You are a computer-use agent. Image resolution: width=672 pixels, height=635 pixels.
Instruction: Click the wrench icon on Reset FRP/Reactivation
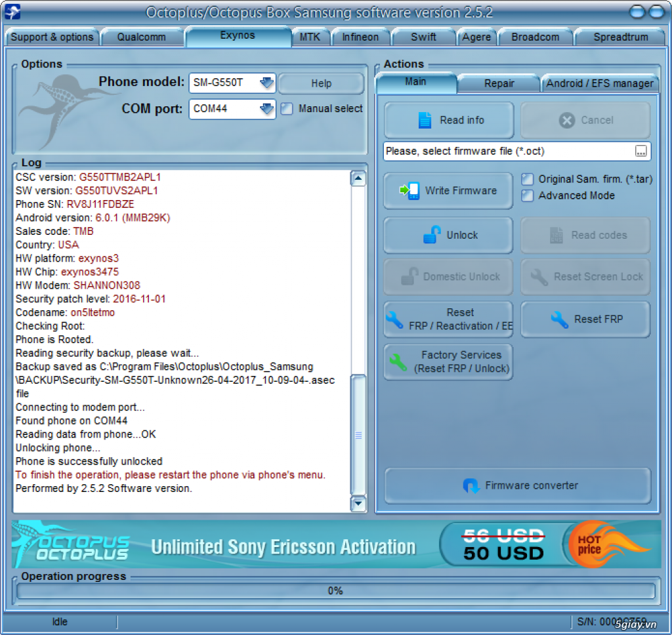pos(394,319)
